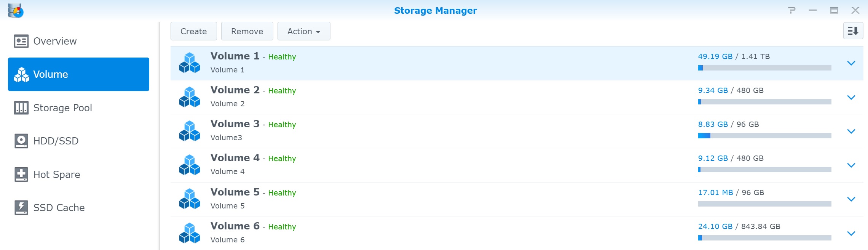This screenshot has width=868, height=250.
Task: Click the Storage Manager app icon
Action: point(16,10)
